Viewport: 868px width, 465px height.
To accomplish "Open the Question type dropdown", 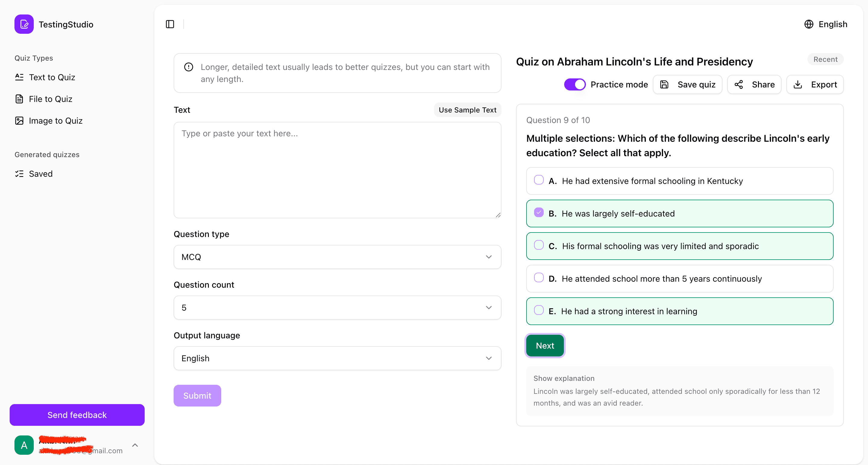I will [337, 257].
